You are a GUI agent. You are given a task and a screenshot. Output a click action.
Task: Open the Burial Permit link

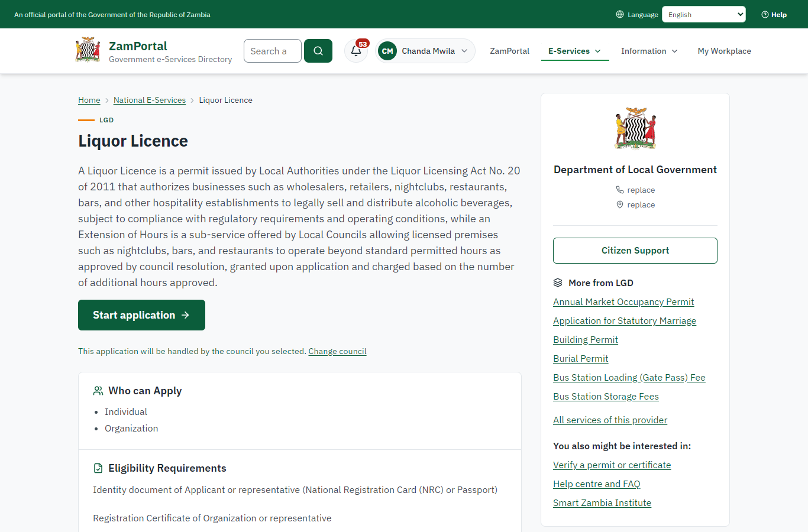click(x=581, y=358)
